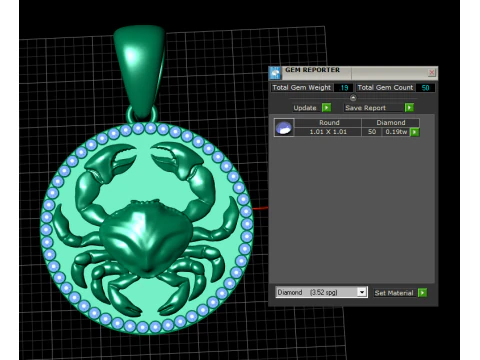This screenshot has width=480, height=360.
Task: Collapse the header using the small round arrow
Action: click(353, 98)
